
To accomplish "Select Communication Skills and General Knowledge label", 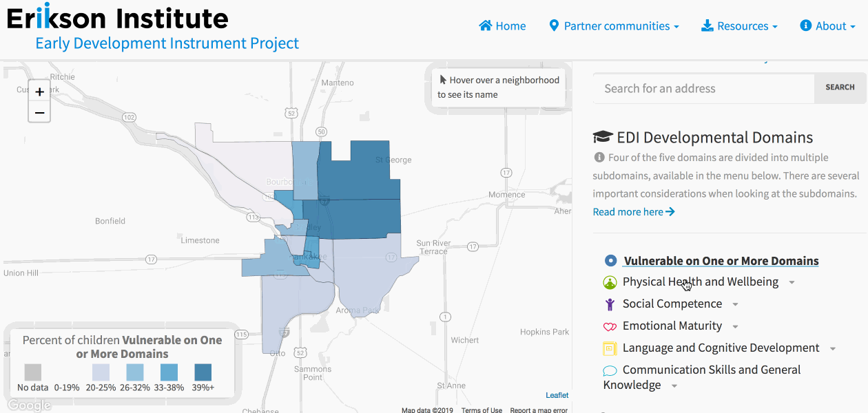I will point(702,377).
